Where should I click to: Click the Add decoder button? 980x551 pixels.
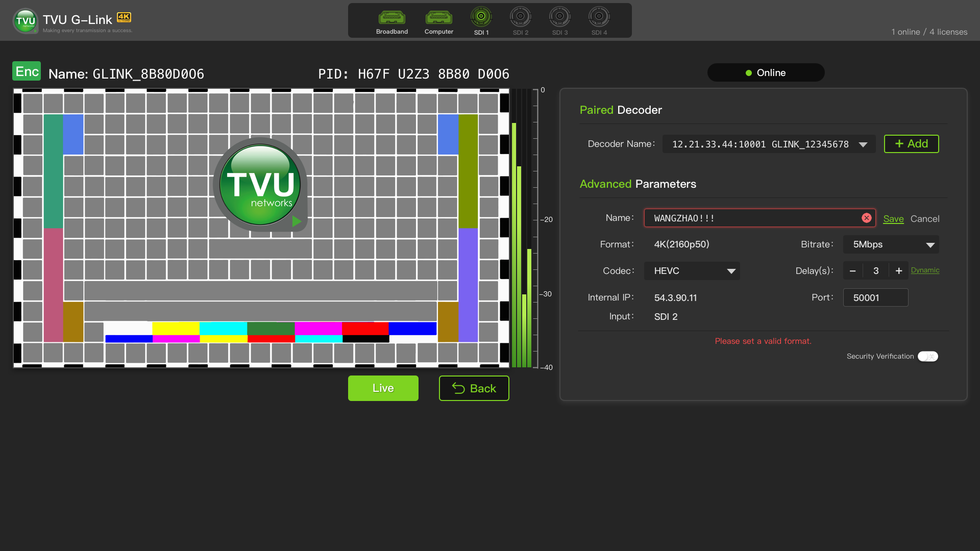pos(911,144)
